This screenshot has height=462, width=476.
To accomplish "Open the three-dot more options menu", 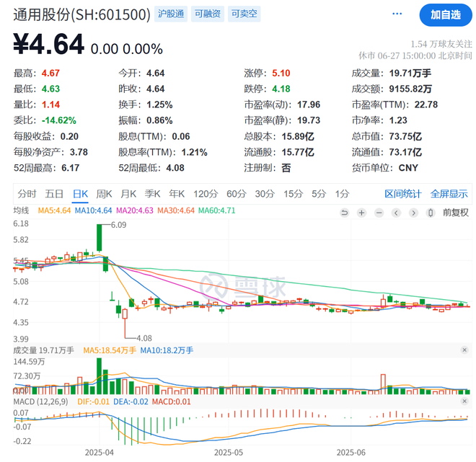I will click(x=397, y=14).
